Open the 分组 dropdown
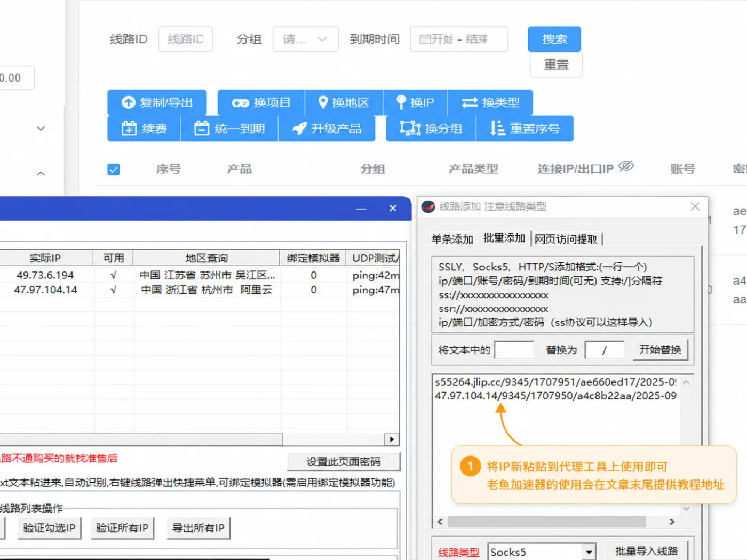This screenshot has height=560, width=747. point(305,39)
